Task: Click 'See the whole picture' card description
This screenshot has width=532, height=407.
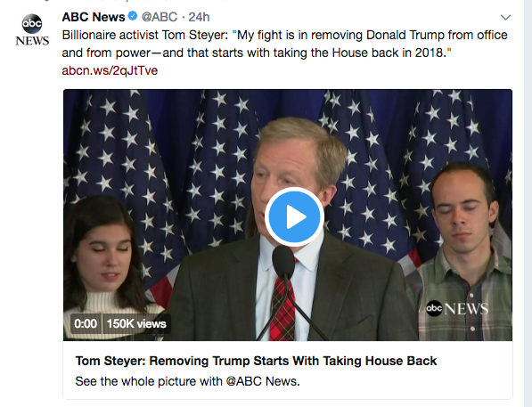Action: [x=188, y=381]
